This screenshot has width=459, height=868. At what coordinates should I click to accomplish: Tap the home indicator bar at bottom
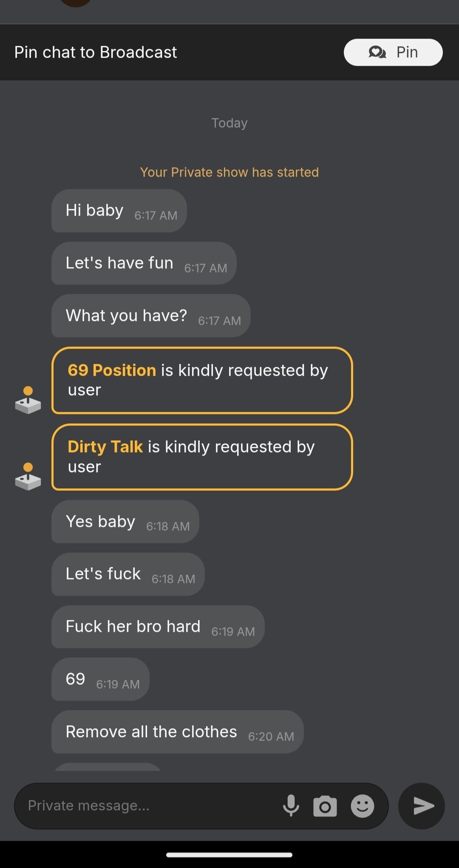pyautogui.click(x=229, y=855)
